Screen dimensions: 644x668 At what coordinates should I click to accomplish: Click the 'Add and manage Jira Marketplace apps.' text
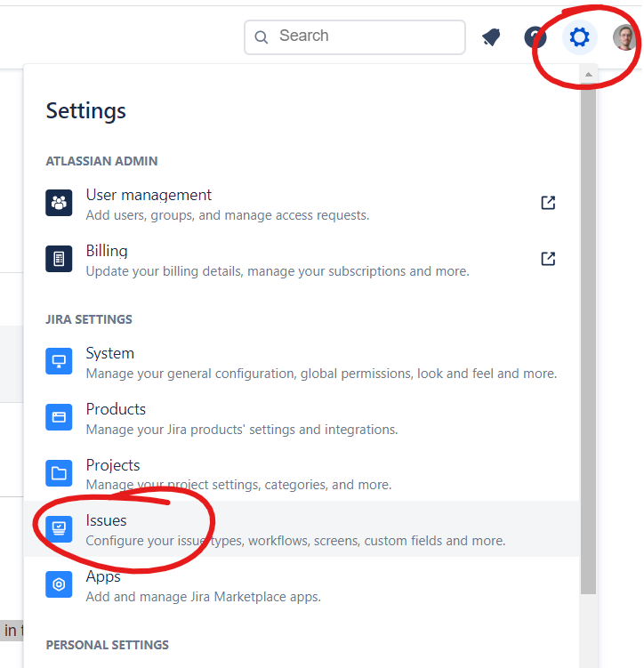[x=203, y=597]
